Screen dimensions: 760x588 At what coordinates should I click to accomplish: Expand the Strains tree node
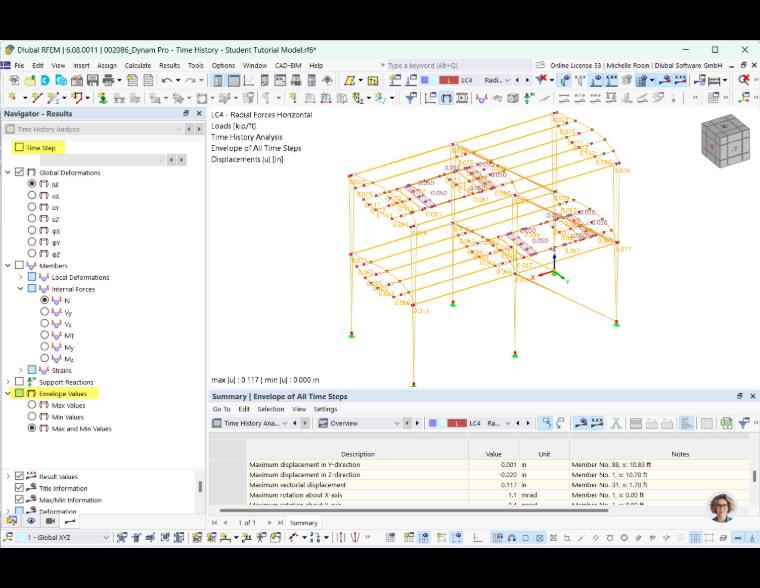[20, 370]
